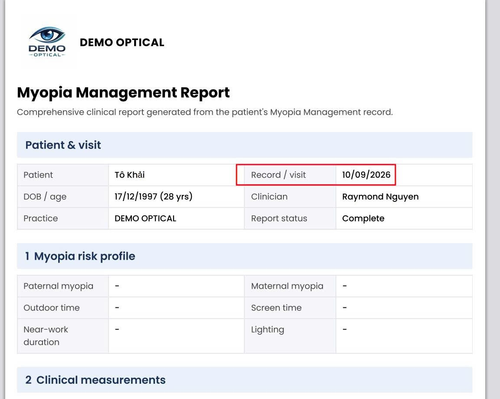Screen dimensions: 500x399
Task: Click the 'Record / visit' label
Action: point(278,175)
